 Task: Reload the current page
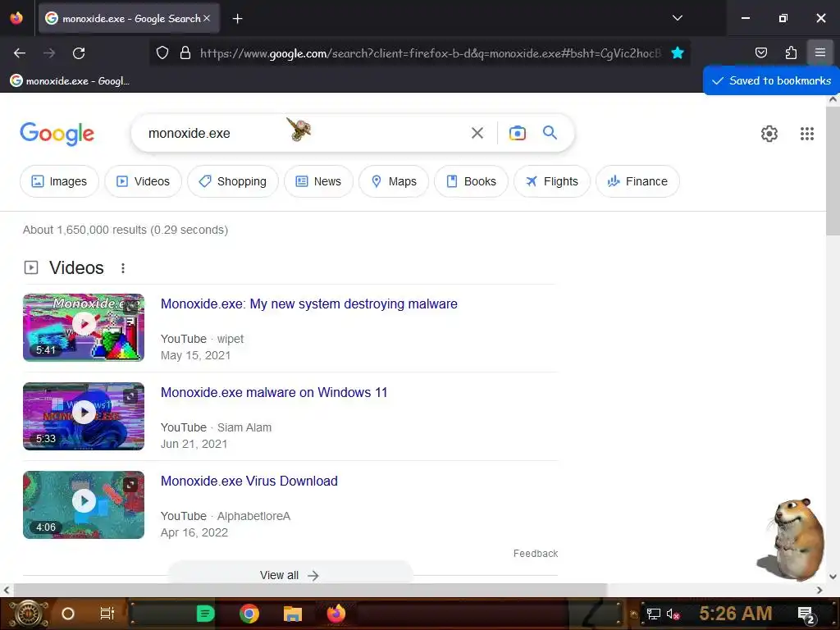[79, 53]
